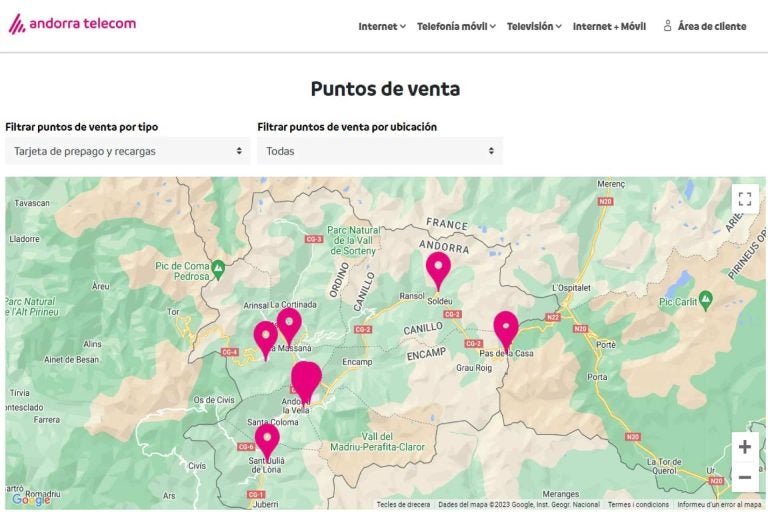Zoom in the map with plus

click(x=745, y=447)
